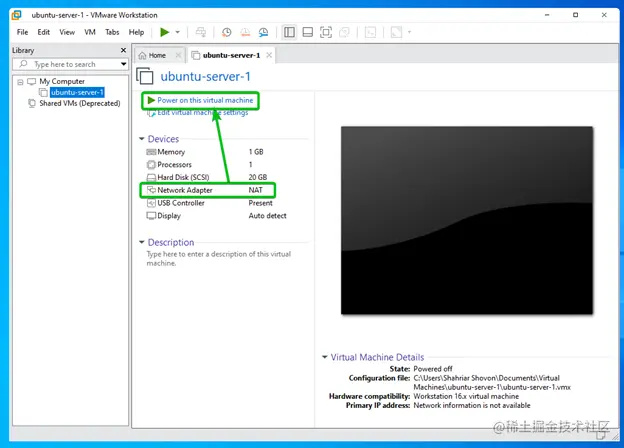Image resolution: width=624 pixels, height=448 pixels.
Task: Collapse the Devices section
Action: (x=141, y=139)
